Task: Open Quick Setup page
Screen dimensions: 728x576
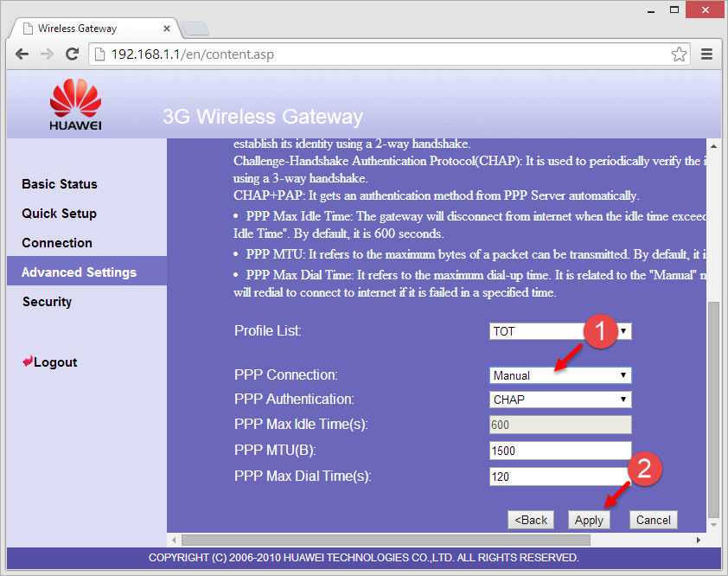Action: tap(59, 214)
